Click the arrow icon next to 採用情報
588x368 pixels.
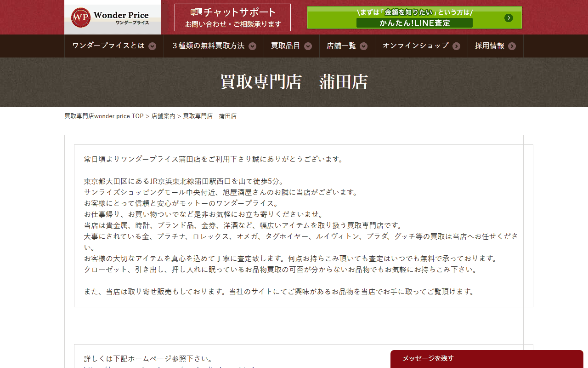(512, 46)
